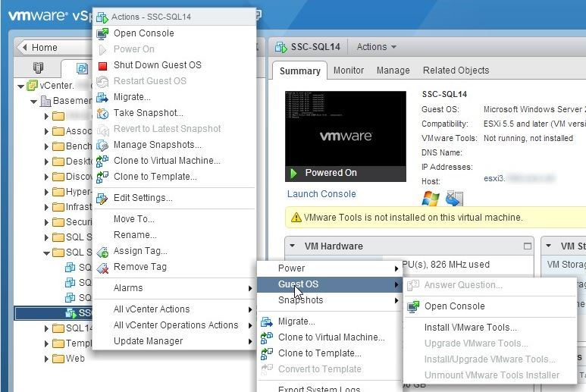
Task: Click the Take Snapshot clock icon
Action: click(x=102, y=113)
